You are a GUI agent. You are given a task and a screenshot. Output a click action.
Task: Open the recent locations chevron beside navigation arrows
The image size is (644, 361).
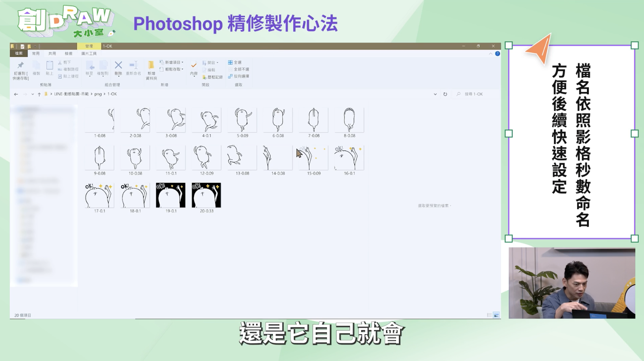pos(33,94)
